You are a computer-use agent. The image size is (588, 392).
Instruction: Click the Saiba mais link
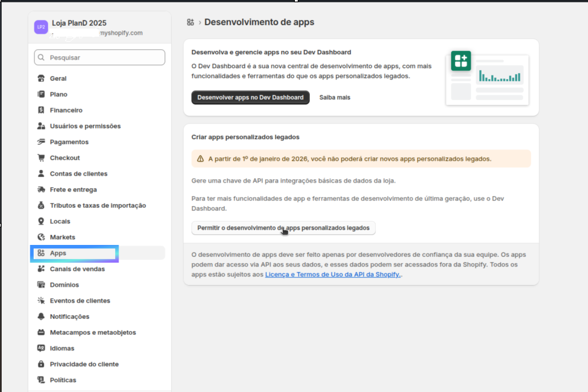[335, 97]
